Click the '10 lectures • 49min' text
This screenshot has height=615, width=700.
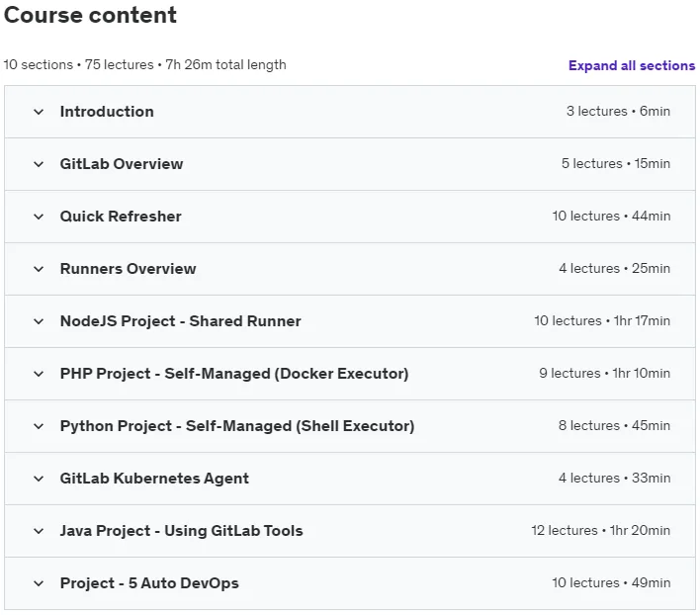611,583
